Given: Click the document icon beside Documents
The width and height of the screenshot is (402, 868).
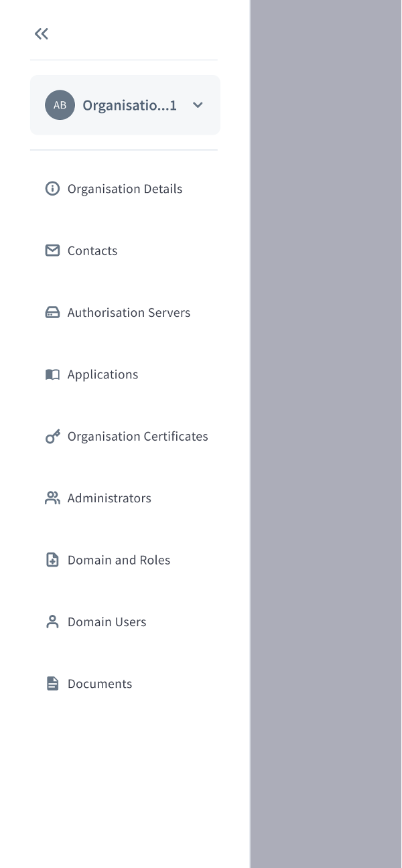Looking at the screenshot, I should pos(52,684).
